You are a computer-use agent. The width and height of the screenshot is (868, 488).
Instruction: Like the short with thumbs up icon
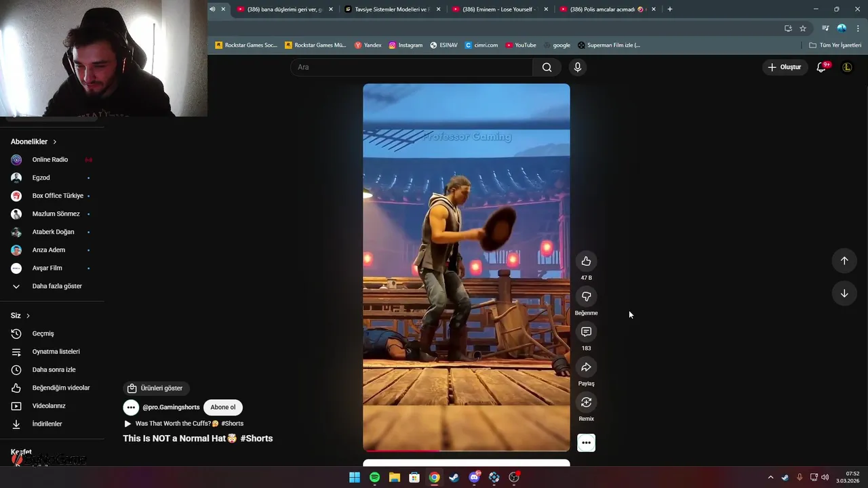click(x=586, y=261)
